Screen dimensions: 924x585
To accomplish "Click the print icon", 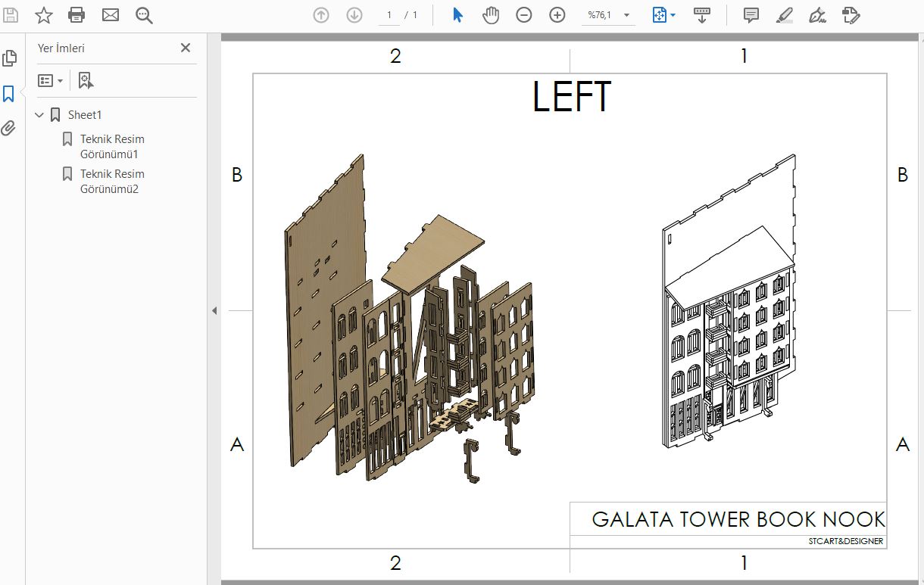I will (76, 15).
